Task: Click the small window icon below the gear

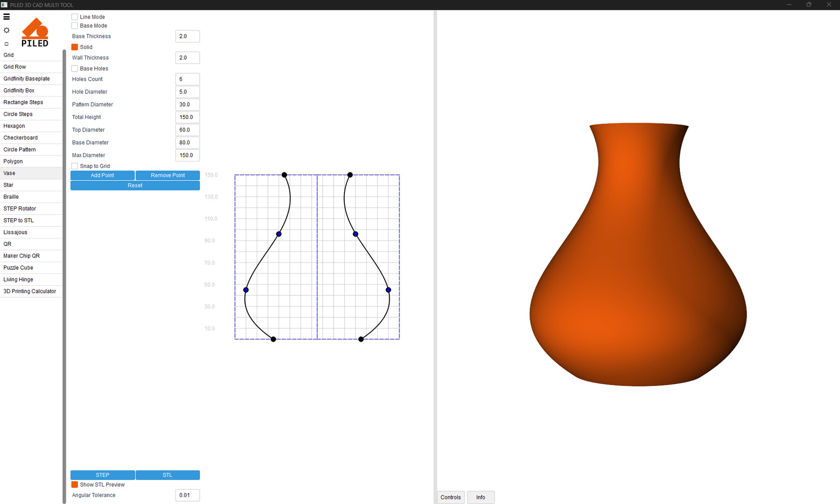Action: pos(7,44)
